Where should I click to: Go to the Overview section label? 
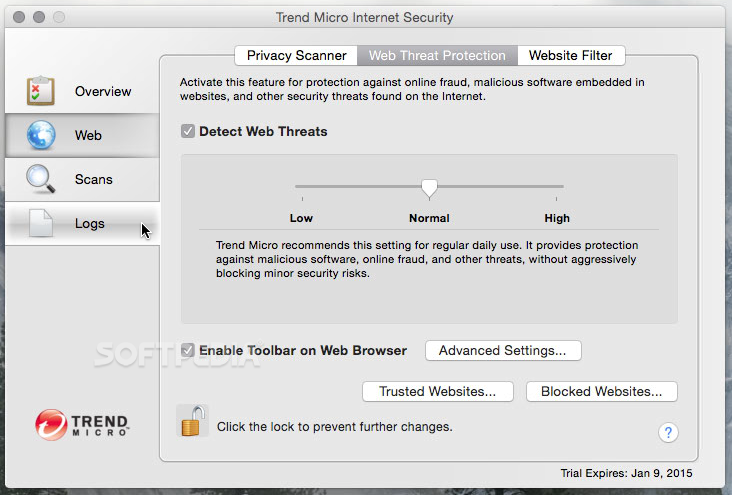click(103, 92)
